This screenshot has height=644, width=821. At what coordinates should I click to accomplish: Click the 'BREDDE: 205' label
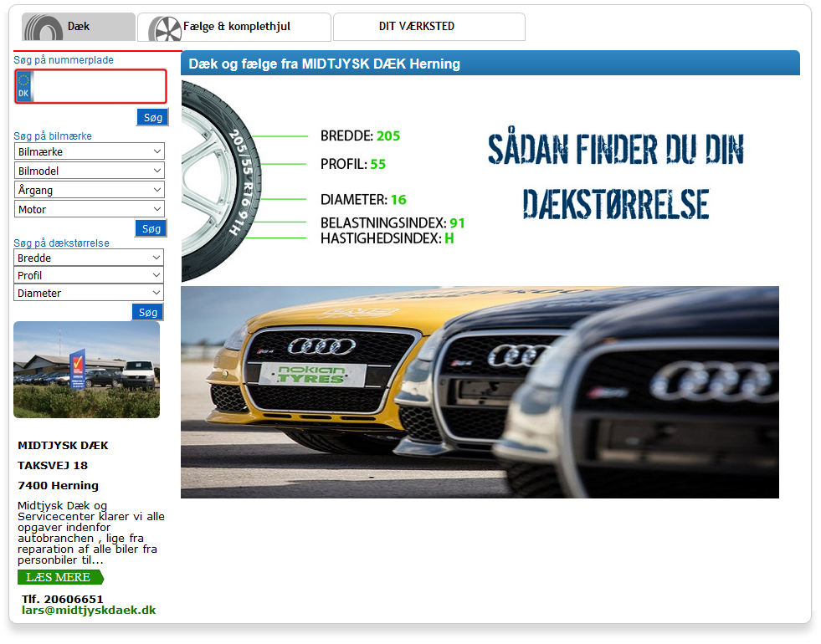(x=360, y=136)
